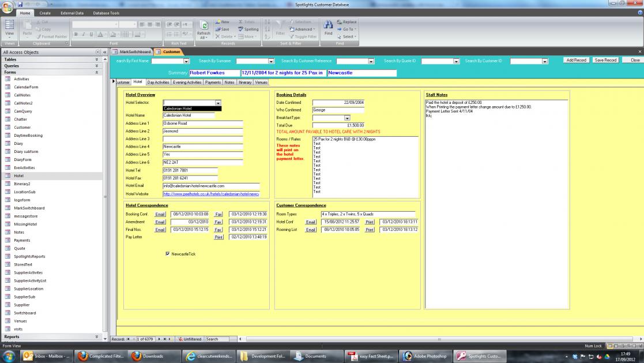Screen dimensions: 644x363
Task: Click the Refresh All icon in ribbon
Action: 204,27
